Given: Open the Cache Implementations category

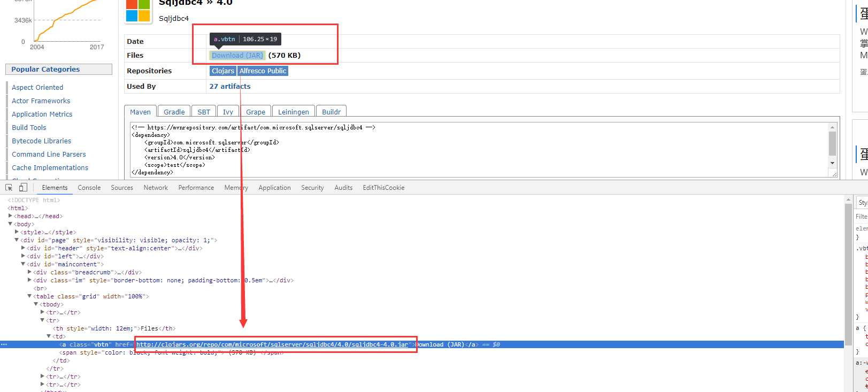Looking at the screenshot, I should 50,167.
